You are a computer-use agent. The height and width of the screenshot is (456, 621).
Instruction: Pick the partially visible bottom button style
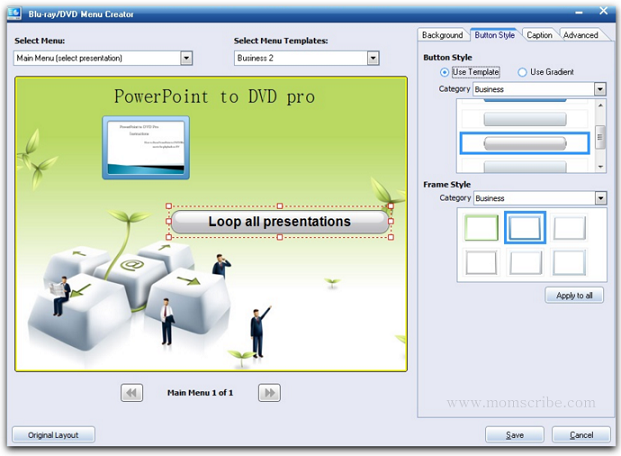(x=525, y=166)
